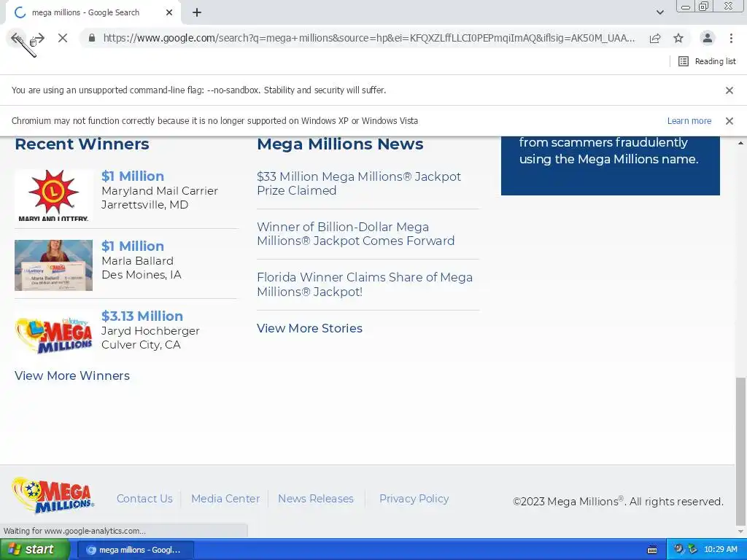Click the Des Moines, IA location text
The width and height of the screenshot is (747, 560).
[142, 275]
